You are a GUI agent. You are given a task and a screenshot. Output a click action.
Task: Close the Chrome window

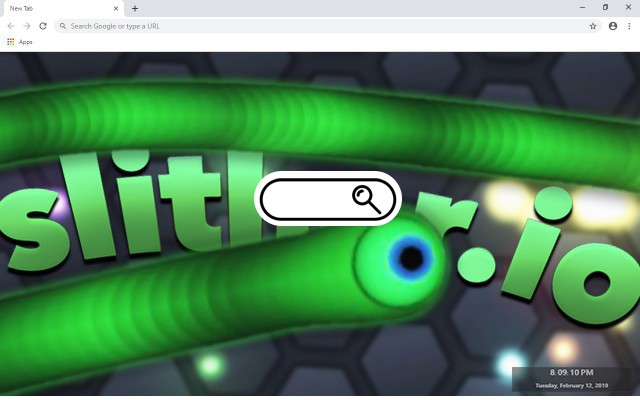628,7
